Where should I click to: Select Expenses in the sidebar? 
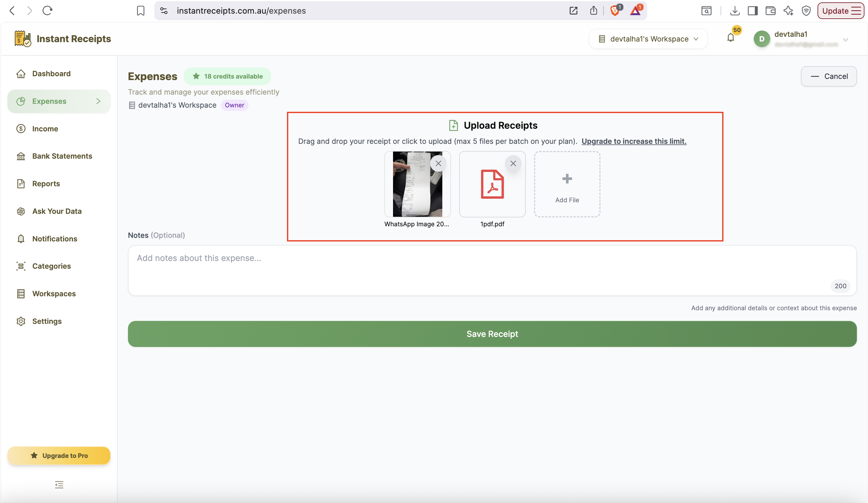(59, 101)
